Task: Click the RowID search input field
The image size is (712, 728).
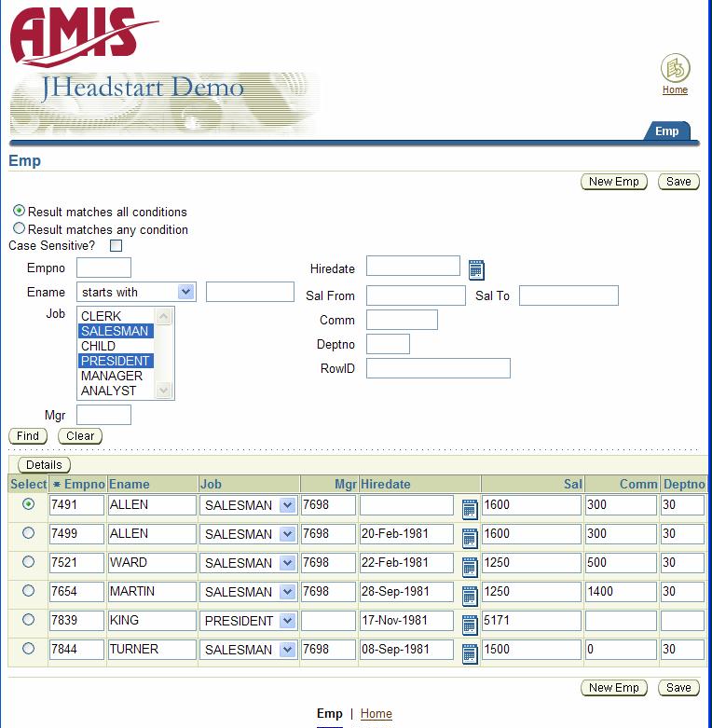Action: pyautogui.click(x=438, y=368)
